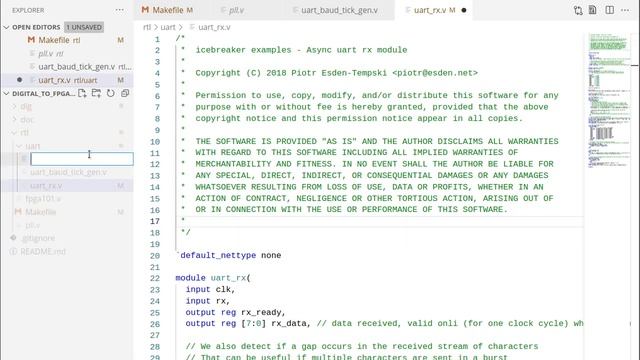
Task: Open changes for the uart_rx.v file
Action: pos(578,10)
